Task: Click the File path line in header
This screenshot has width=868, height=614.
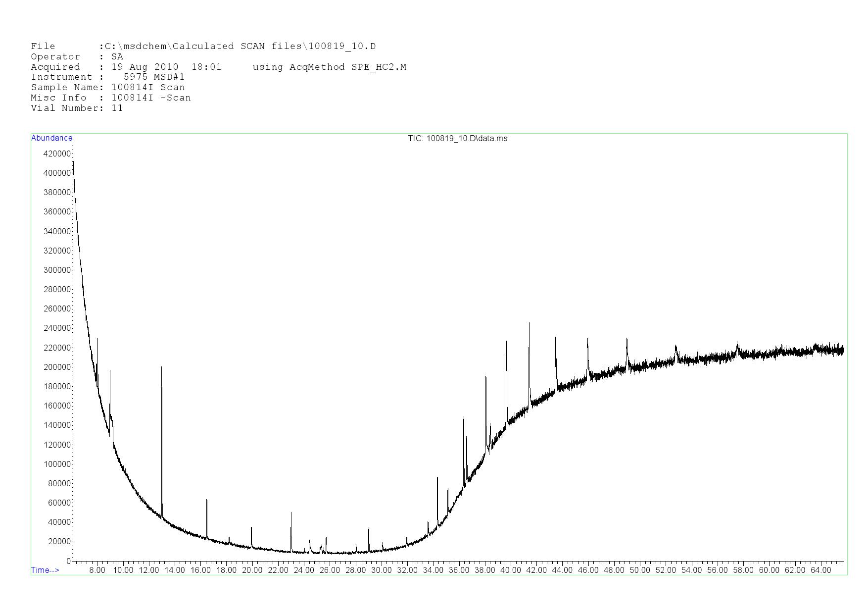Action: point(203,47)
